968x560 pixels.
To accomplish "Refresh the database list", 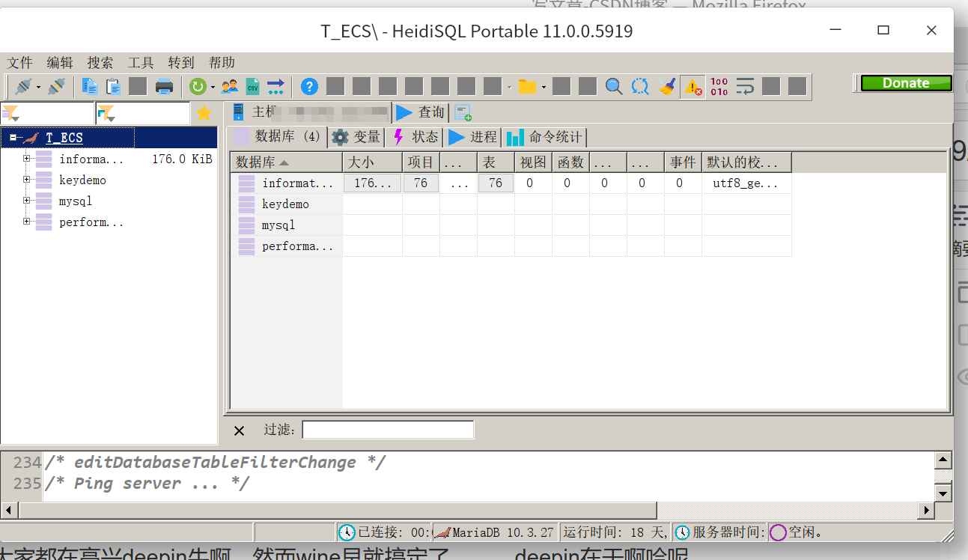I will click(198, 86).
